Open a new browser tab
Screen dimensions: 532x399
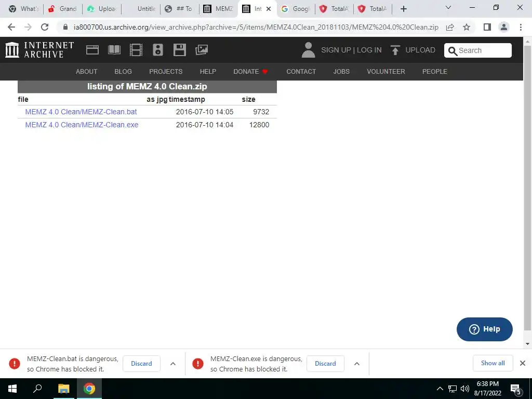coord(403,9)
